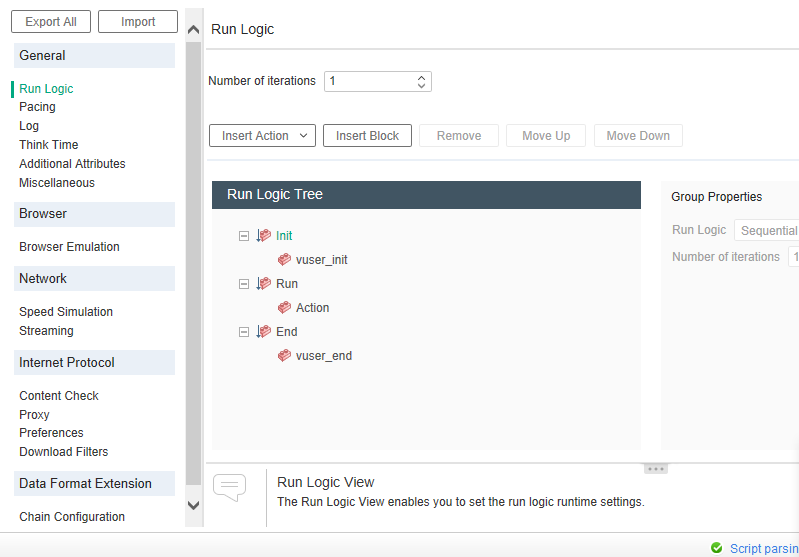Click the Remove button
Viewport: 799px width, 557px height.
(x=459, y=136)
